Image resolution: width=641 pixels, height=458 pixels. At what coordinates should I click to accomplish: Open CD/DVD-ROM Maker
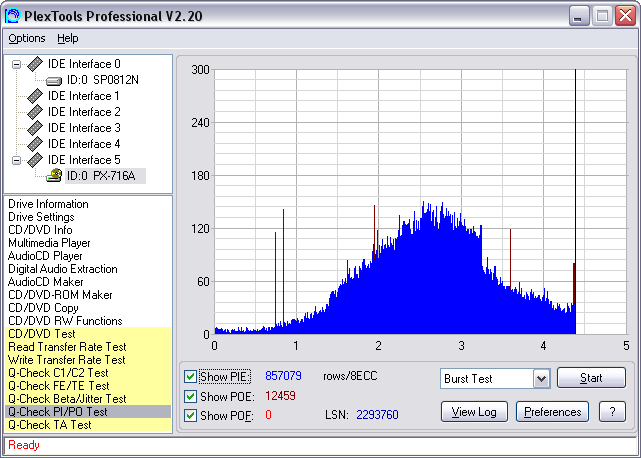tap(60, 295)
